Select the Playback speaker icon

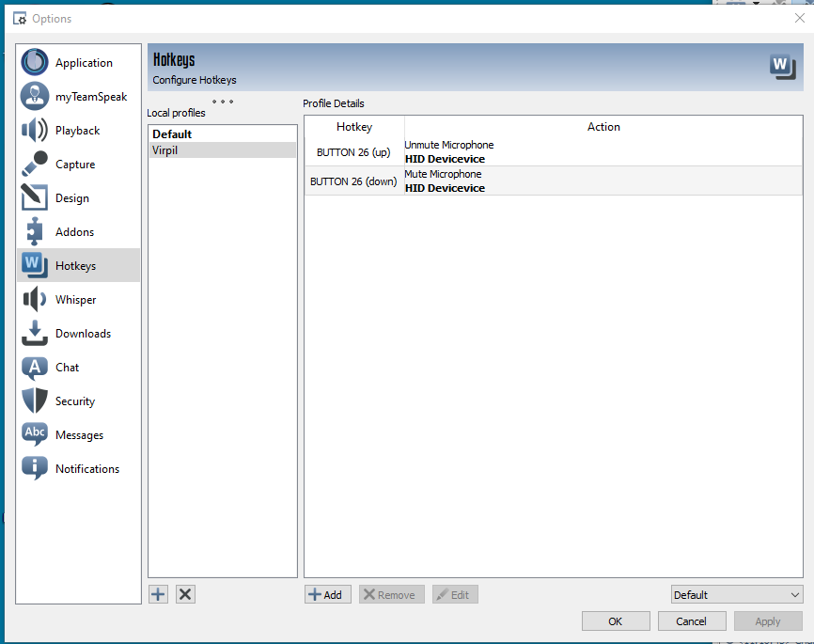(x=35, y=130)
